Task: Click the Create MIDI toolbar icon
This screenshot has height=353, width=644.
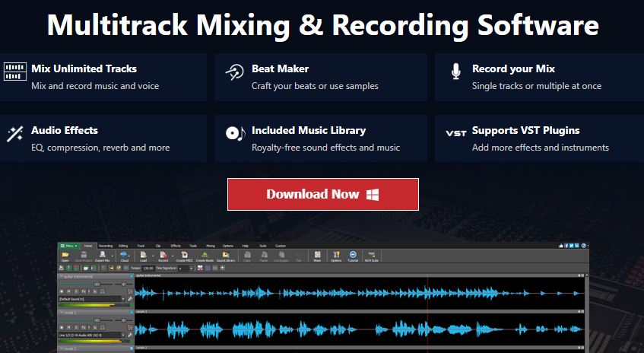Action: (185, 255)
